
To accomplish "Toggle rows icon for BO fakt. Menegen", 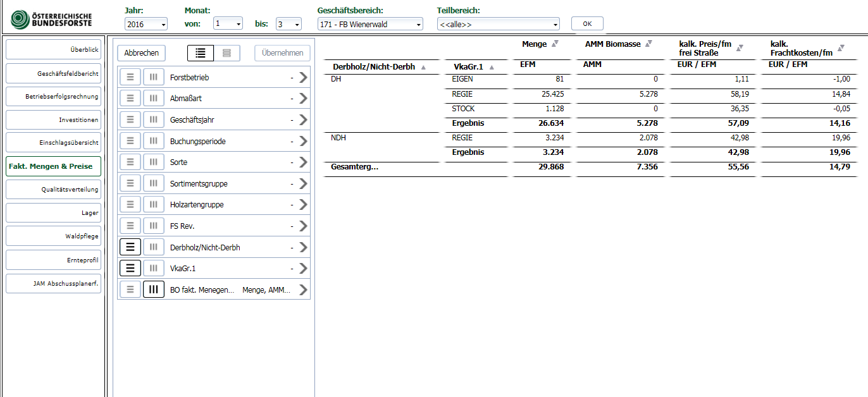I will (130, 290).
